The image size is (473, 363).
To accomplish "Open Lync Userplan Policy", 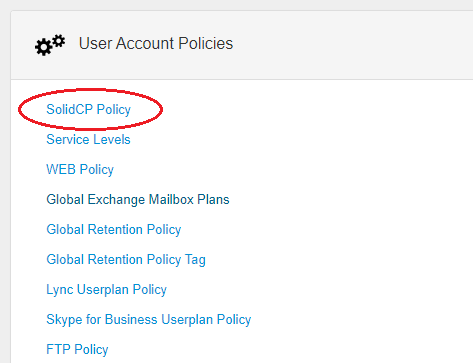I will [x=106, y=290].
